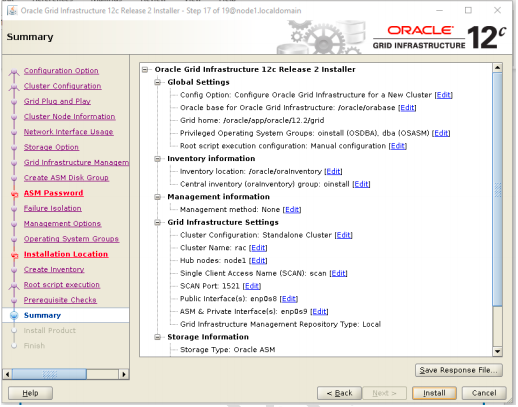
Task: Select the current Summary step
Action: tap(42, 315)
